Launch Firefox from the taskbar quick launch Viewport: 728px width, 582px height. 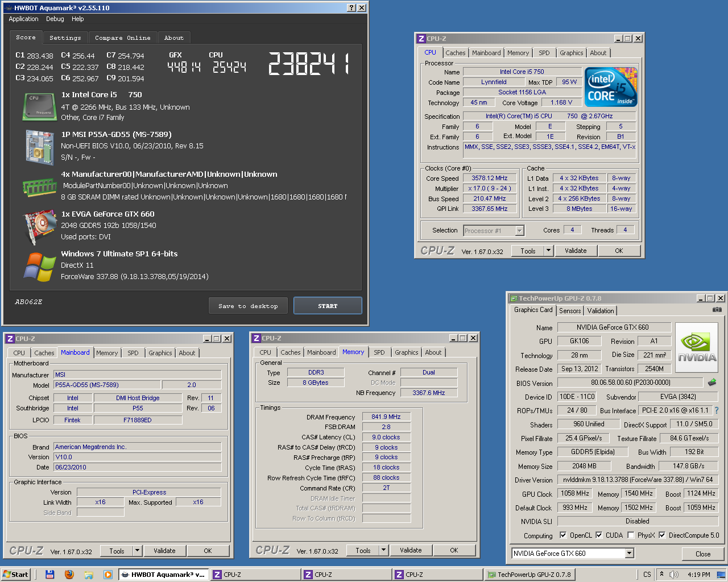pyautogui.click(x=69, y=575)
